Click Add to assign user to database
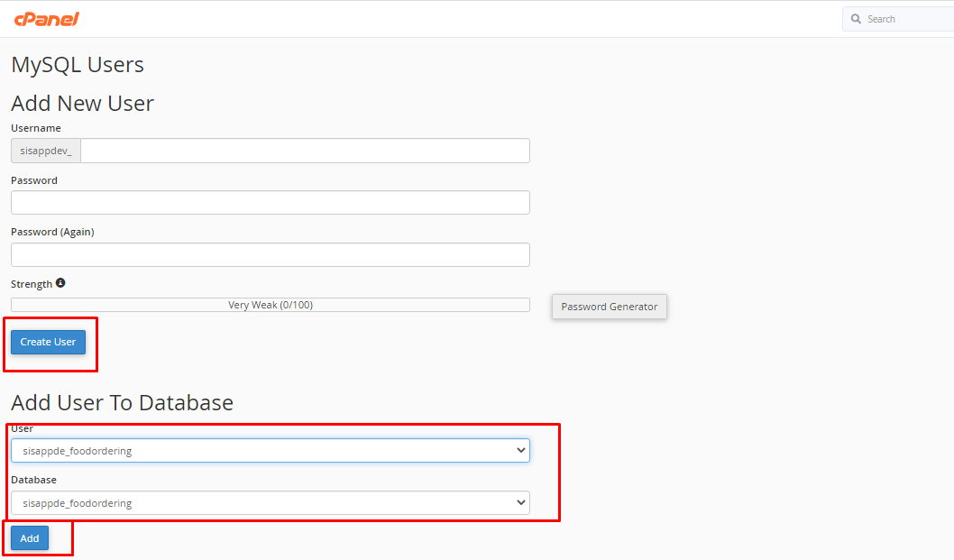Image resolution: width=954 pixels, height=560 pixels. [x=30, y=538]
